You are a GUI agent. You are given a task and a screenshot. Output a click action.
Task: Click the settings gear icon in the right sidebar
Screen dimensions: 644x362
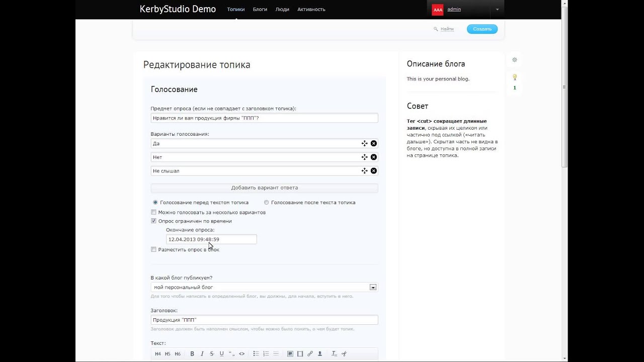point(514,60)
